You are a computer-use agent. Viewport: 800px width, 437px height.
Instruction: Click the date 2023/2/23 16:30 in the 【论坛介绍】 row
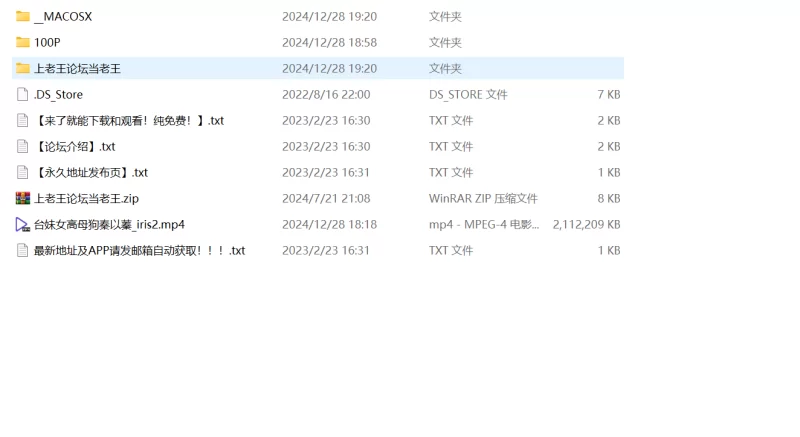tap(326, 146)
